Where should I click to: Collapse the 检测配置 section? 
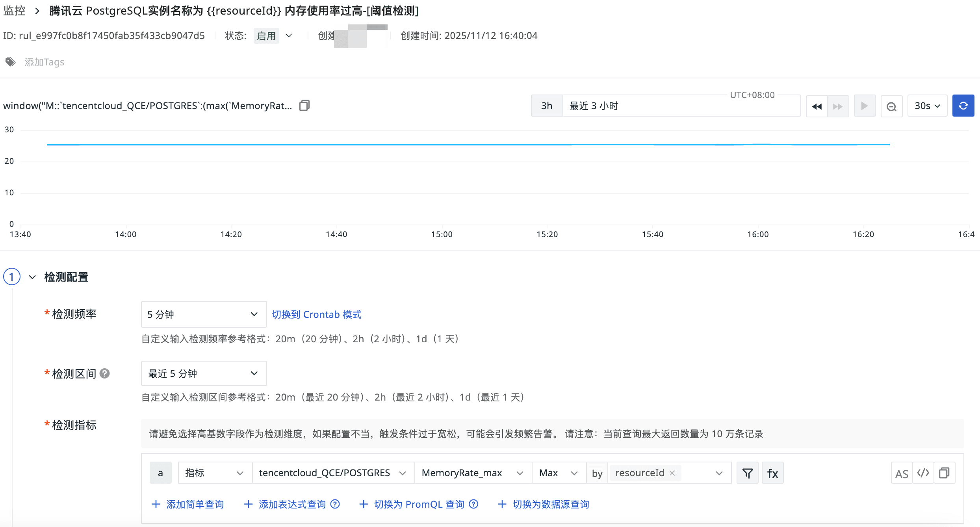[x=32, y=277]
